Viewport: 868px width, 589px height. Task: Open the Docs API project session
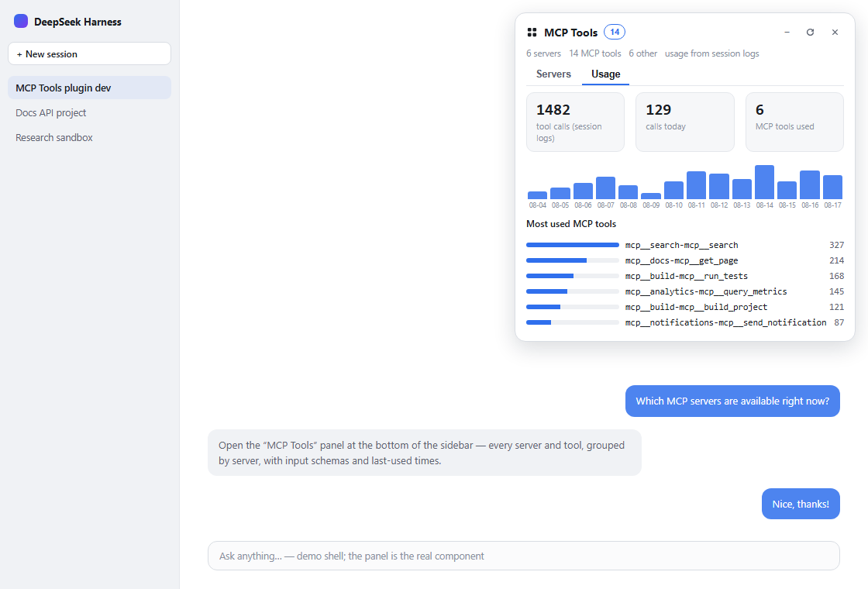tap(89, 113)
